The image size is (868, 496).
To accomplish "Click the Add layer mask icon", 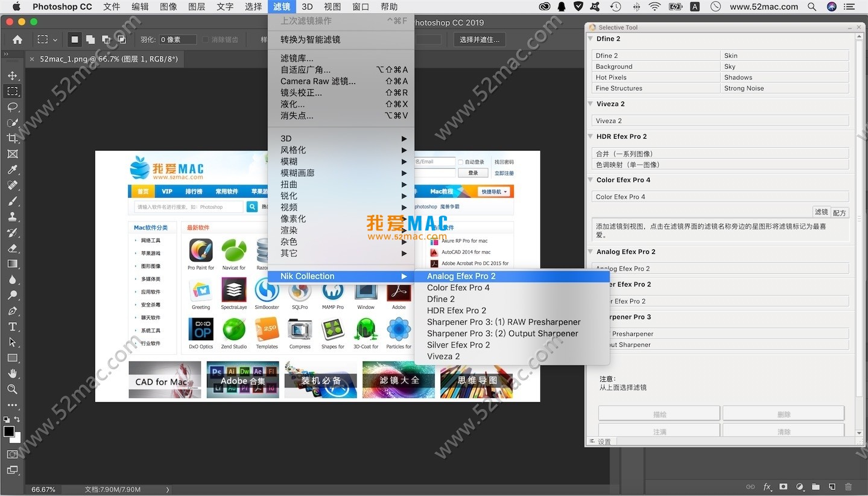I will 784,487.
